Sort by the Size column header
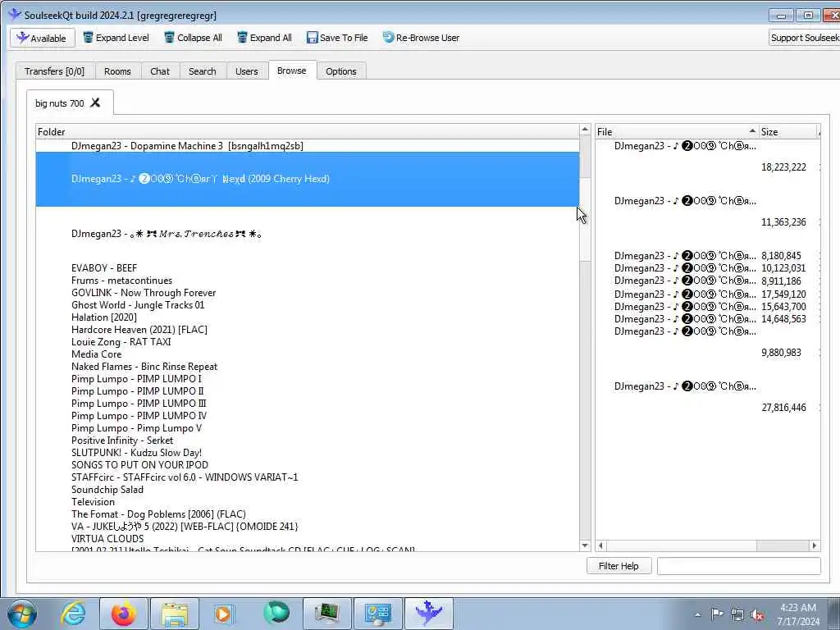The width and height of the screenshot is (840, 630). (x=788, y=132)
